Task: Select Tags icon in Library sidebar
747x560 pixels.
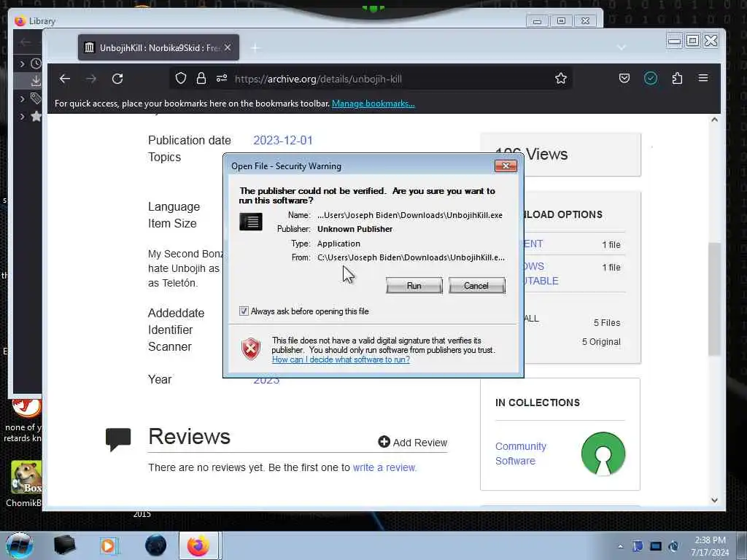Action: [36, 98]
